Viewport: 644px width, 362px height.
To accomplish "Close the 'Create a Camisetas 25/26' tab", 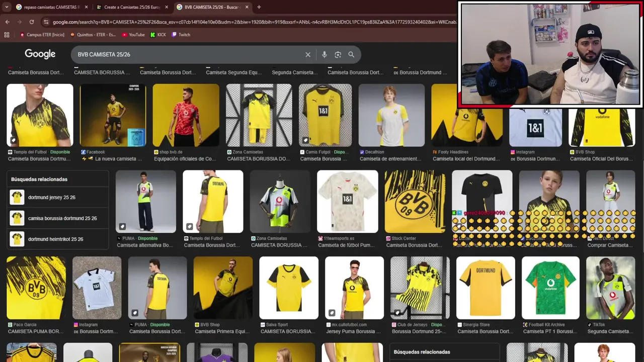I will (167, 7).
